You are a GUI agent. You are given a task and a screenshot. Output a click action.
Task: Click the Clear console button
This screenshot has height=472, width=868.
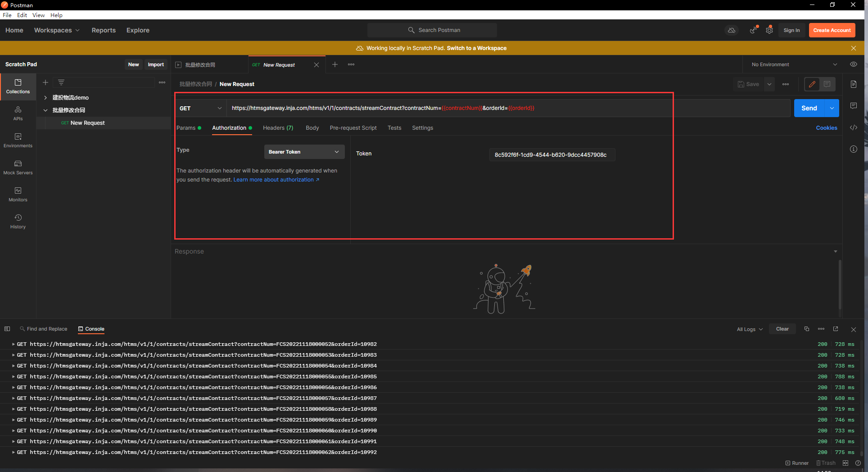point(782,329)
